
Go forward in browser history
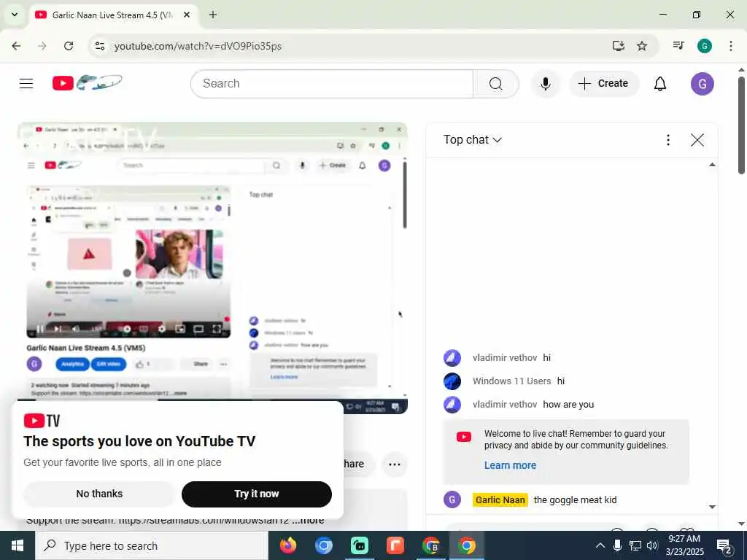(42, 46)
